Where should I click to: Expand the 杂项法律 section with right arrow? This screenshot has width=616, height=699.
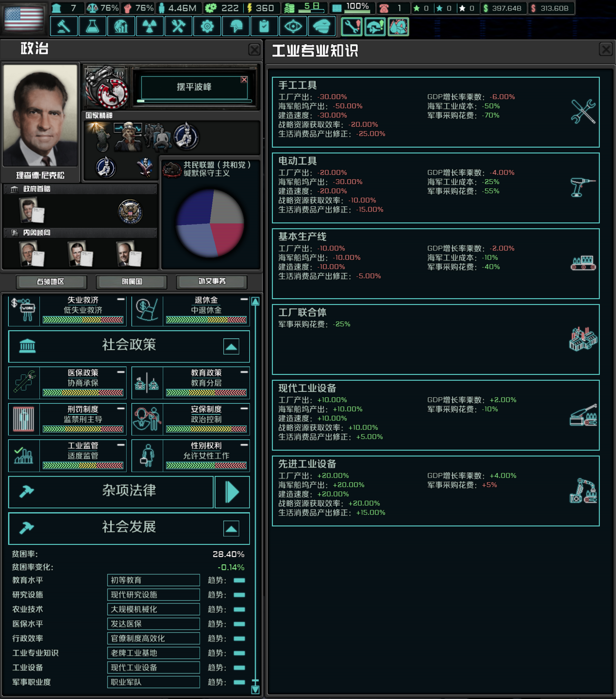[232, 492]
